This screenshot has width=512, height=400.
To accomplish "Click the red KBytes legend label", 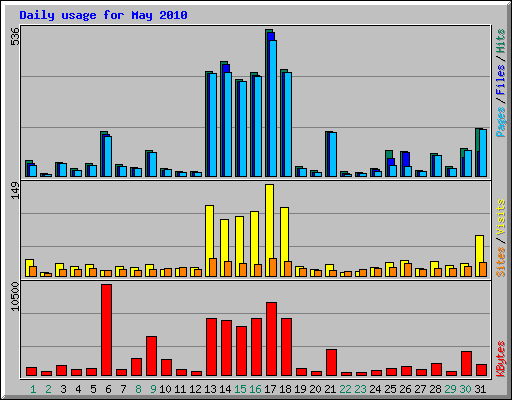I will pyautogui.click(x=501, y=359).
